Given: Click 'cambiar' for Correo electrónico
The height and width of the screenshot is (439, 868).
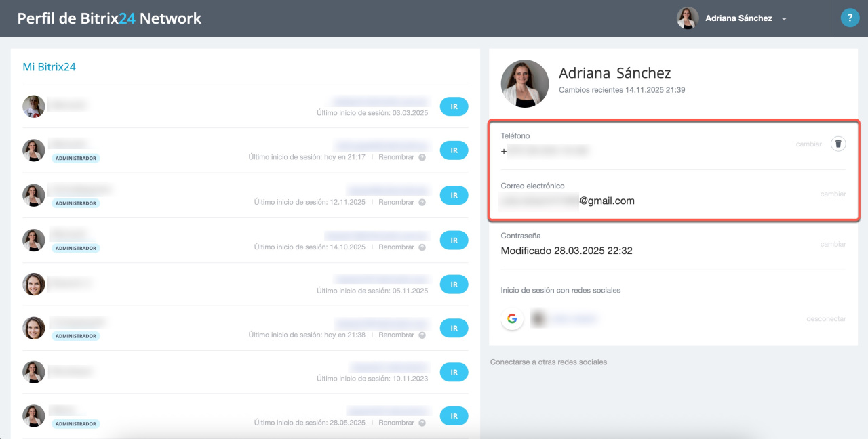Looking at the screenshot, I should coord(833,194).
